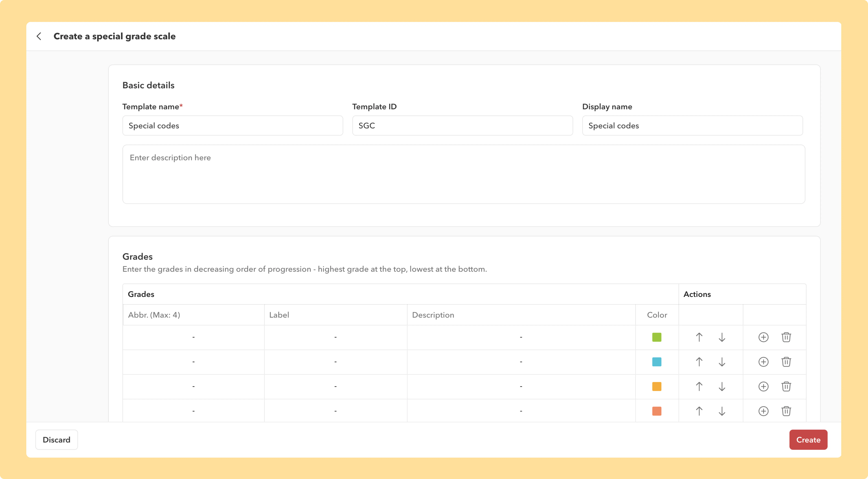
Task: Edit the description cell in the coral row
Action: 521,411
